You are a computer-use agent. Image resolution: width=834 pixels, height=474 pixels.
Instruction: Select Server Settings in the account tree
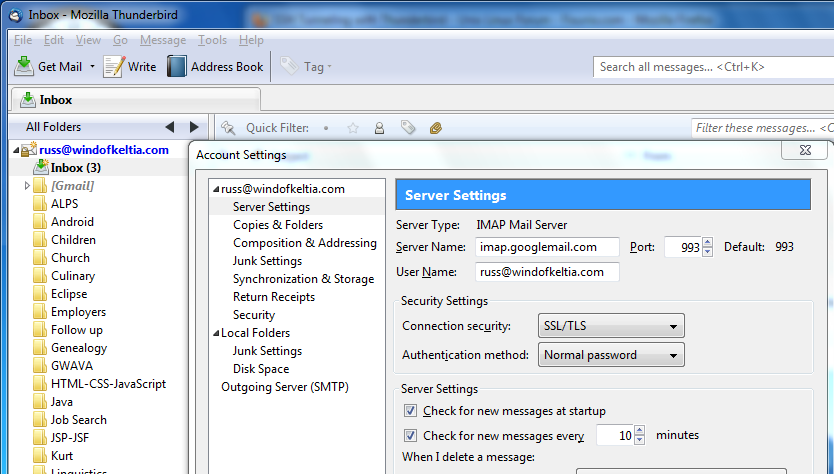[271, 207]
